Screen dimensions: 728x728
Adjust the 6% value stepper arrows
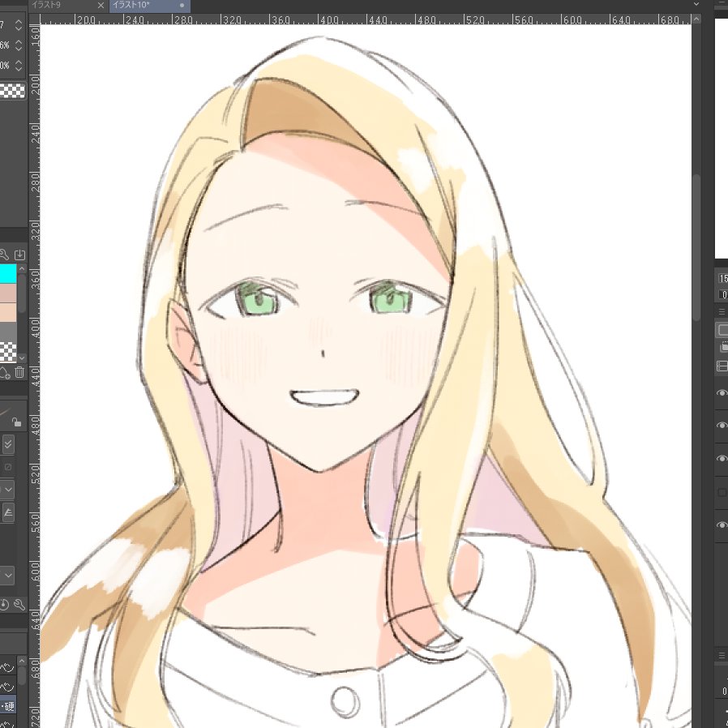tap(18, 45)
